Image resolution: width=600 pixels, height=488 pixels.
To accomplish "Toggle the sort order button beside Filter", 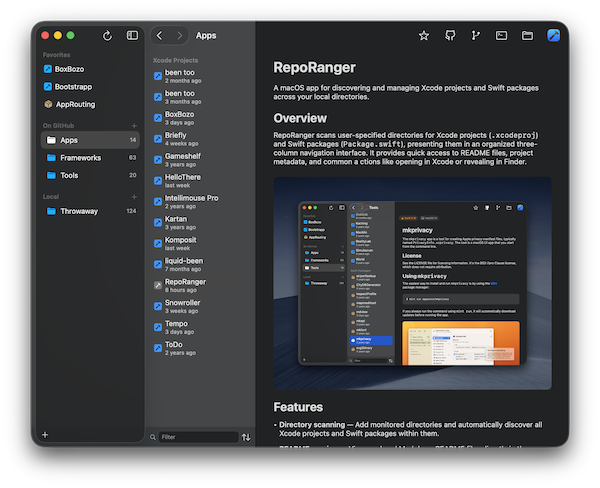I will 246,437.
